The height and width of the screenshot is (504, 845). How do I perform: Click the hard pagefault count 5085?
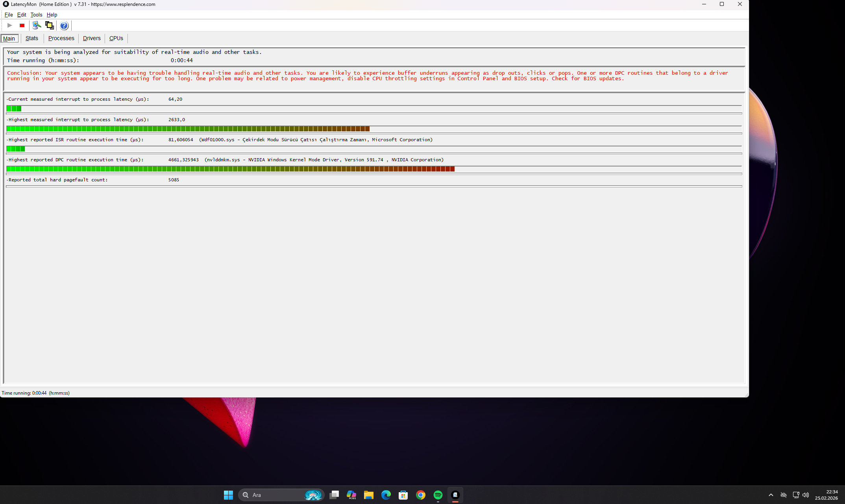pyautogui.click(x=174, y=180)
